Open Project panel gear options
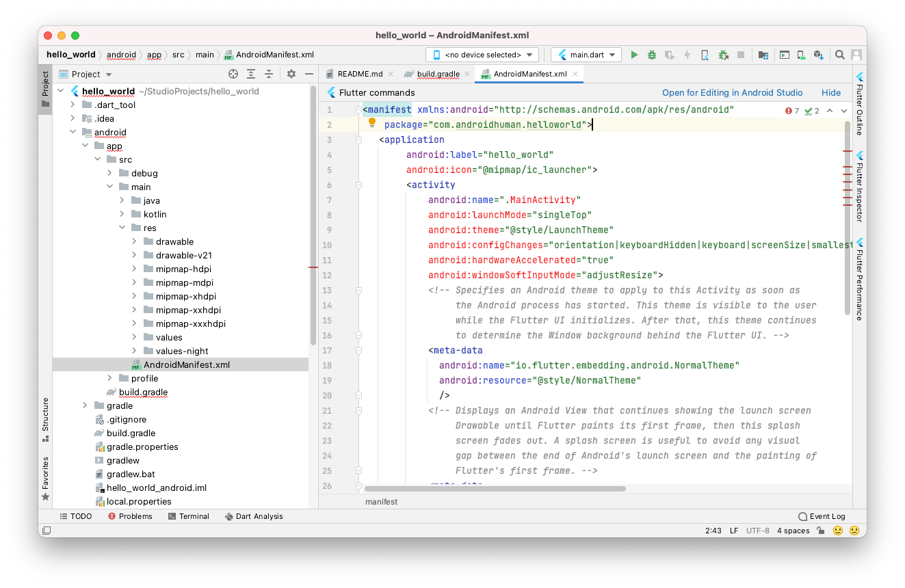Viewport: 905px width, 588px height. coord(291,74)
